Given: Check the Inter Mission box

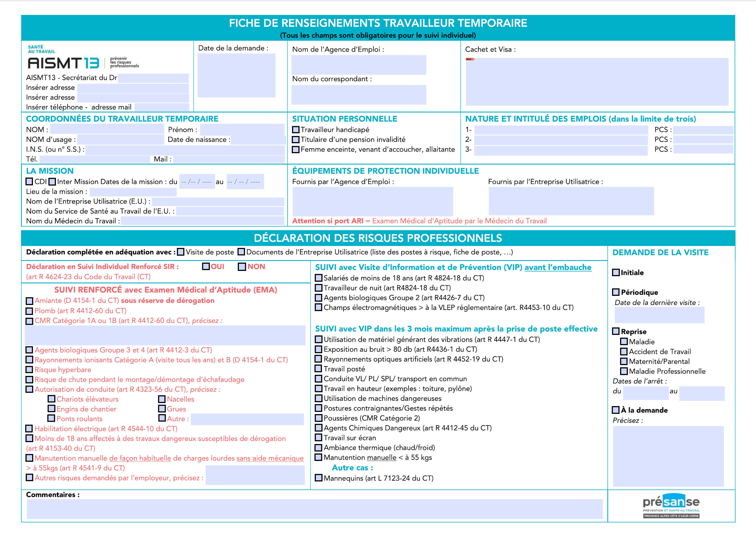Looking at the screenshot, I should (x=52, y=181).
